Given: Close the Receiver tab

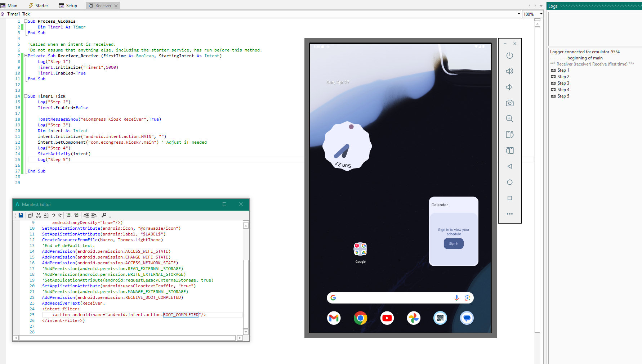Looking at the screenshot, I should [x=116, y=6].
